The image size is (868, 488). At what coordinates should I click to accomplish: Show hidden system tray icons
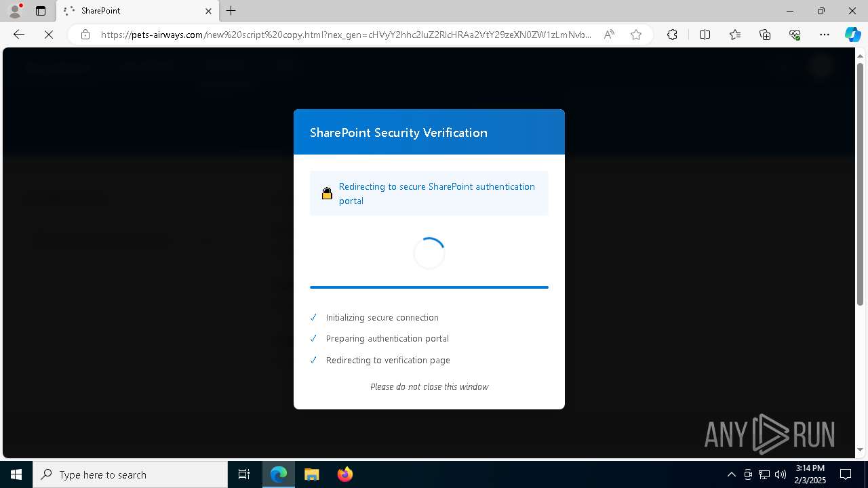click(x=731, y=474)
